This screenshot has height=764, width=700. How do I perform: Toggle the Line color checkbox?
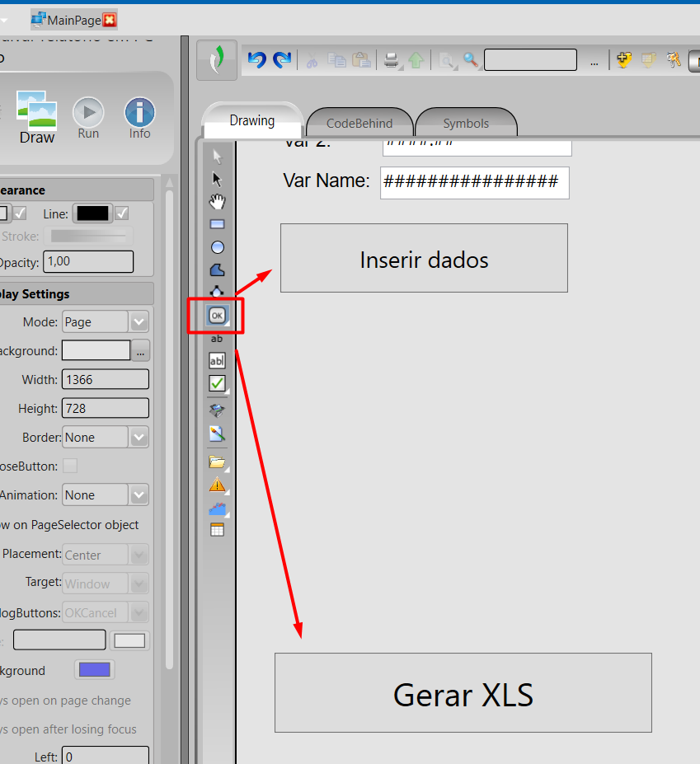pyautogui.click(x=122, y=213)
